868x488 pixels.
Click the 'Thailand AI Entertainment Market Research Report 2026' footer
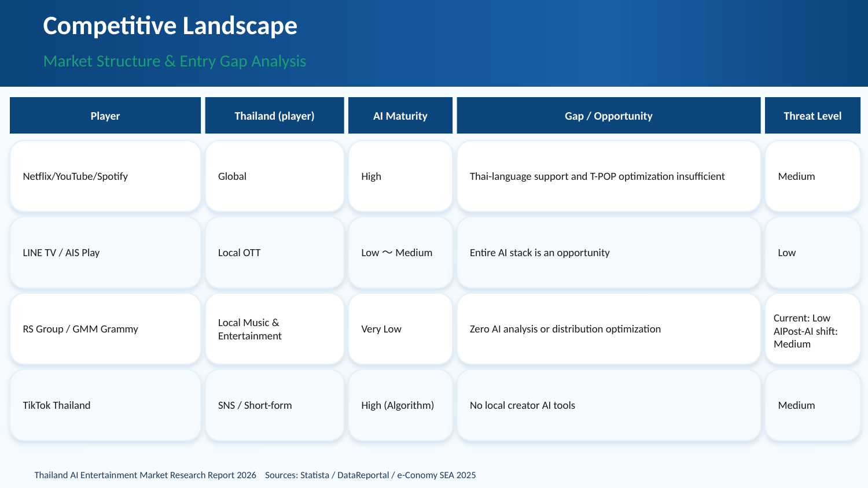point(145,475)
